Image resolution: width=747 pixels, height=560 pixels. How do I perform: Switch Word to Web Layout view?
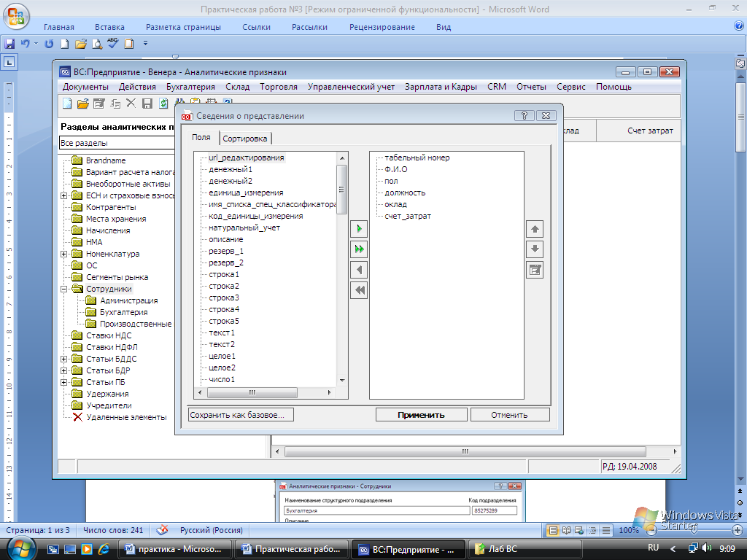point(579,530)
